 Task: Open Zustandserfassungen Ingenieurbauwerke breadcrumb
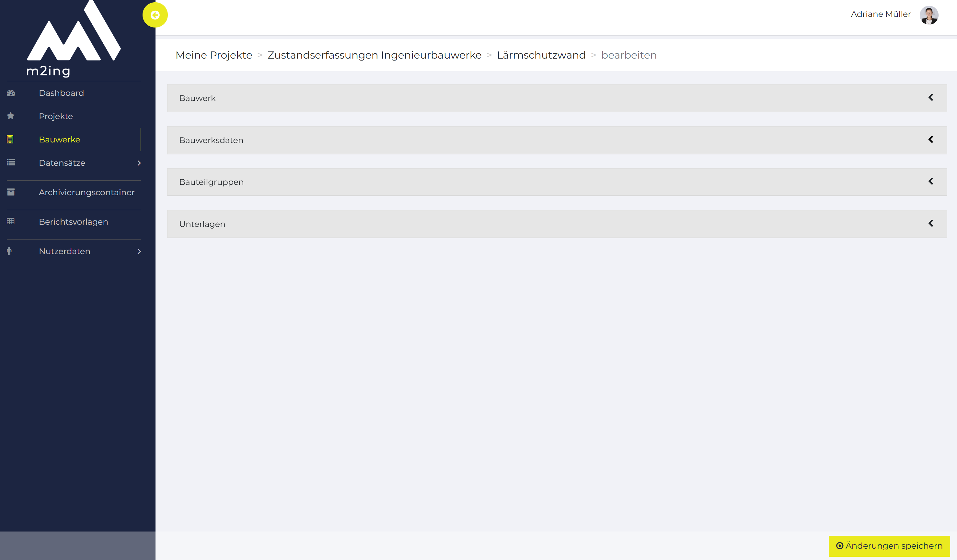point(375,55)
